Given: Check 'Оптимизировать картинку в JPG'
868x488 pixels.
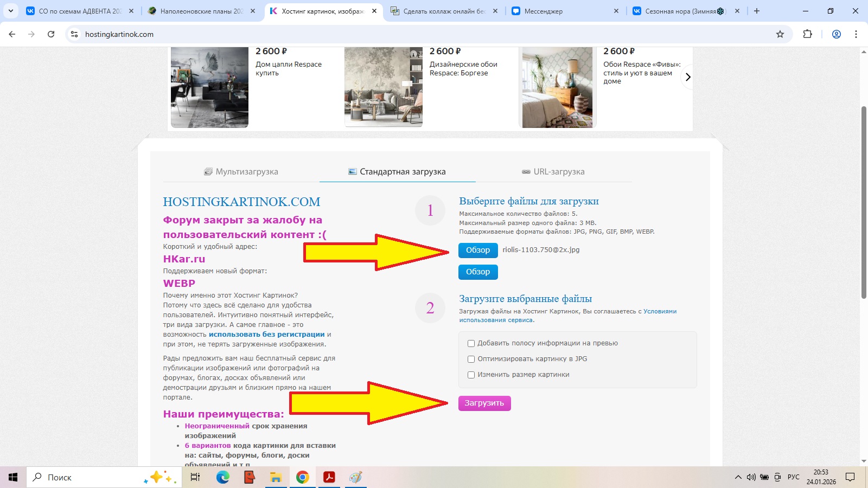Looking at the screenshot, I should 471,359.
